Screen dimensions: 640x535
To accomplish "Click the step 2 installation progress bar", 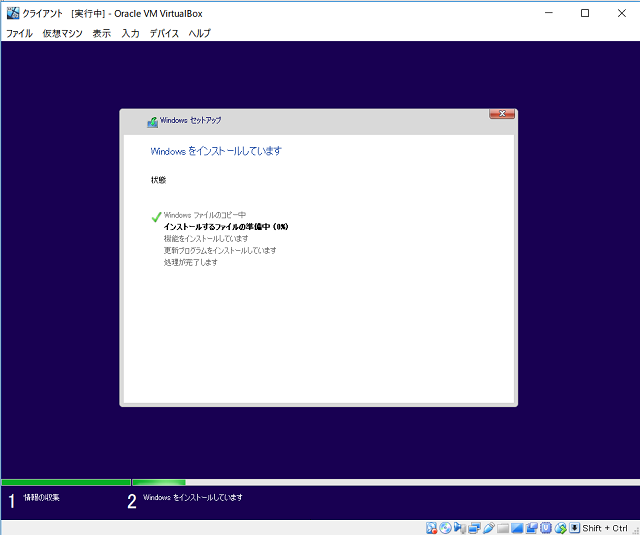I will tap(386, 482).
